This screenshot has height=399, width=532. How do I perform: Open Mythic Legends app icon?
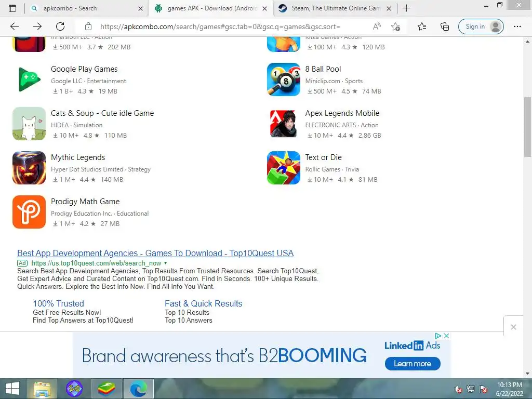pos(29,168)
